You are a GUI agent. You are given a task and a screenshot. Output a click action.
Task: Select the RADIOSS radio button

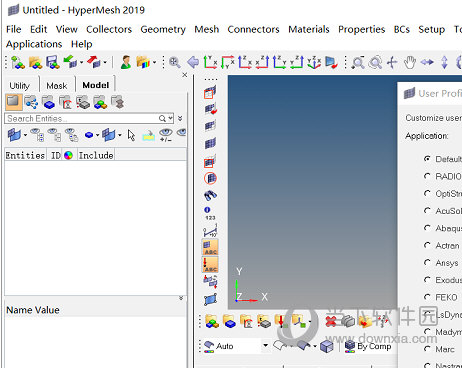[x=427, y=176]
